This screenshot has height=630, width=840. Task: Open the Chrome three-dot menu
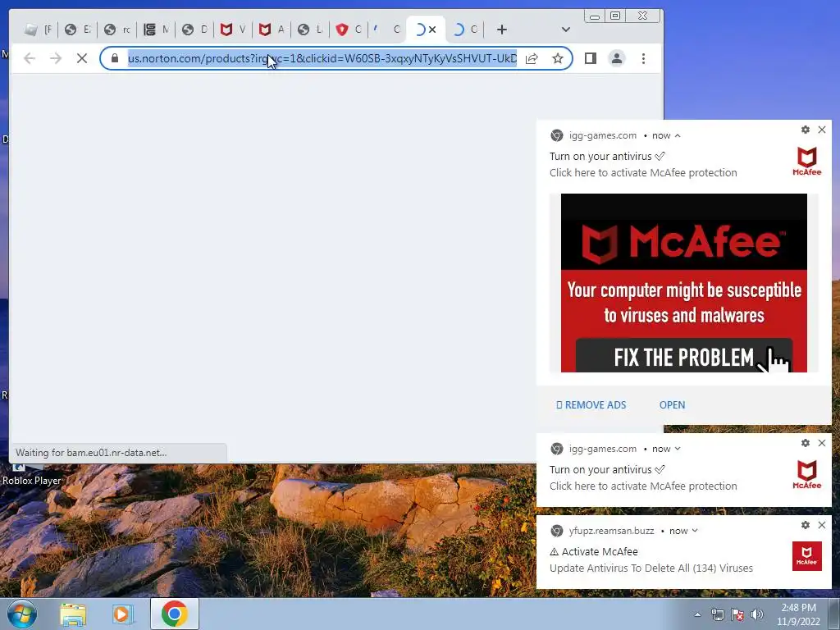643,58
